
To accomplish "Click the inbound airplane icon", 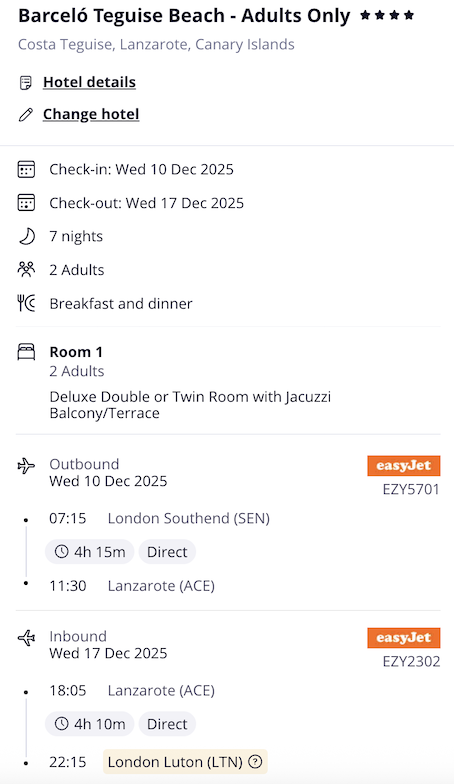I will click(26, 638).
